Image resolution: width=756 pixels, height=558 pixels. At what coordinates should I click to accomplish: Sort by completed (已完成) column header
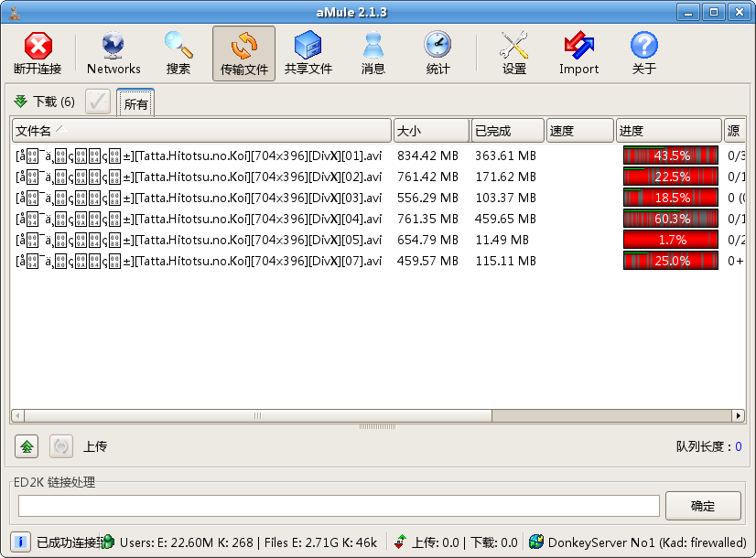click(x=508, y=131)
